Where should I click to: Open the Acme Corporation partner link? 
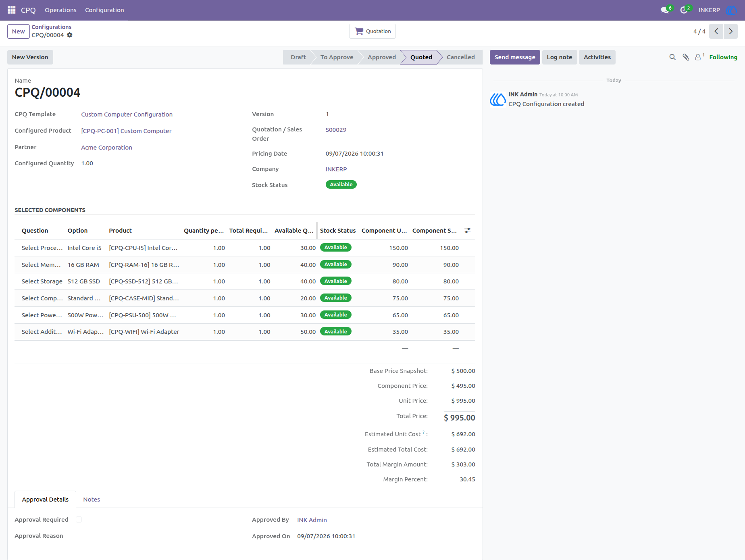point(106,148)
